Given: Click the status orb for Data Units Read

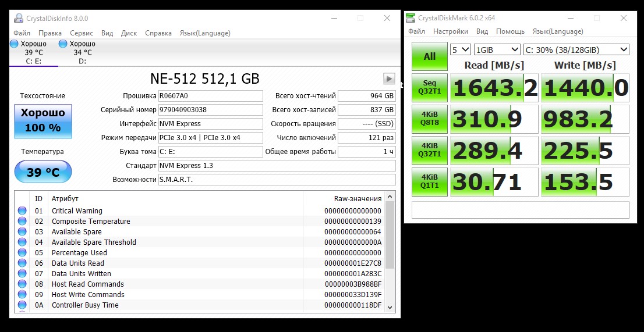Looking at the screenshot, I should (22, 263).
